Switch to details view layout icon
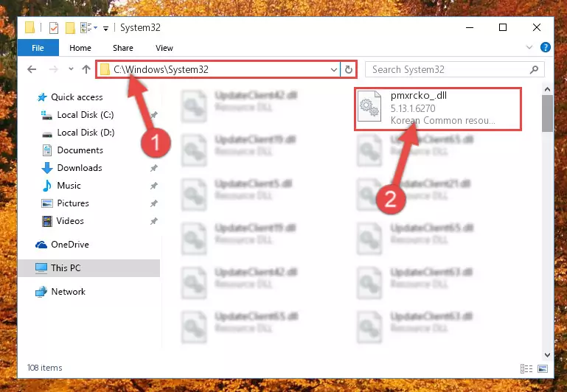This screenshot has height=392, width=567. [526, 368]
